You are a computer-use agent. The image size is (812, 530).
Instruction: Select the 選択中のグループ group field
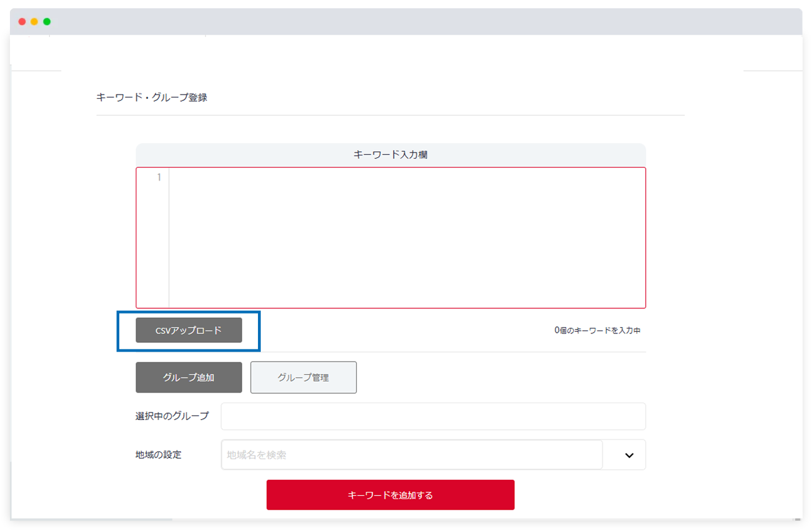tap(433, 416)
